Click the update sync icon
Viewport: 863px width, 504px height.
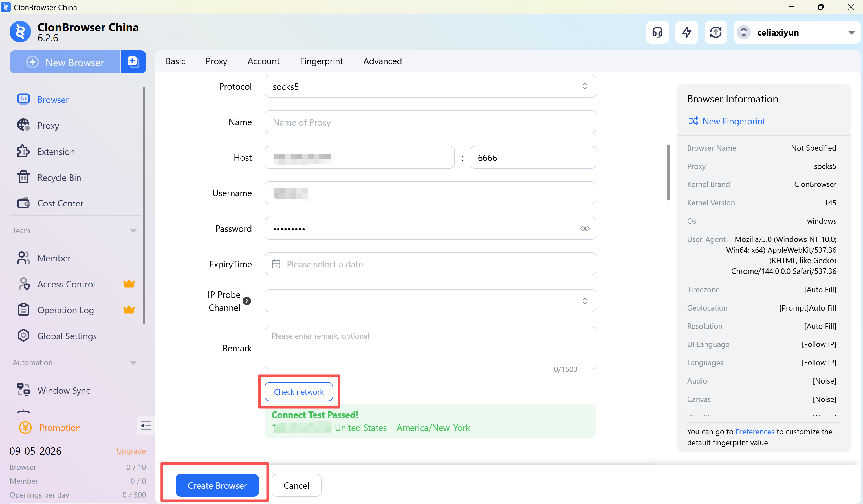click(716, 32)
